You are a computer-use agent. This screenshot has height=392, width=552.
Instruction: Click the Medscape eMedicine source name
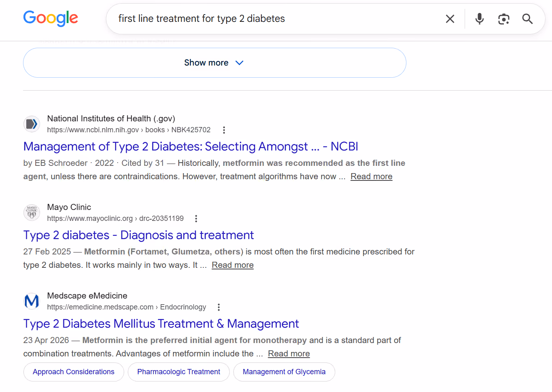click(87, 296)
